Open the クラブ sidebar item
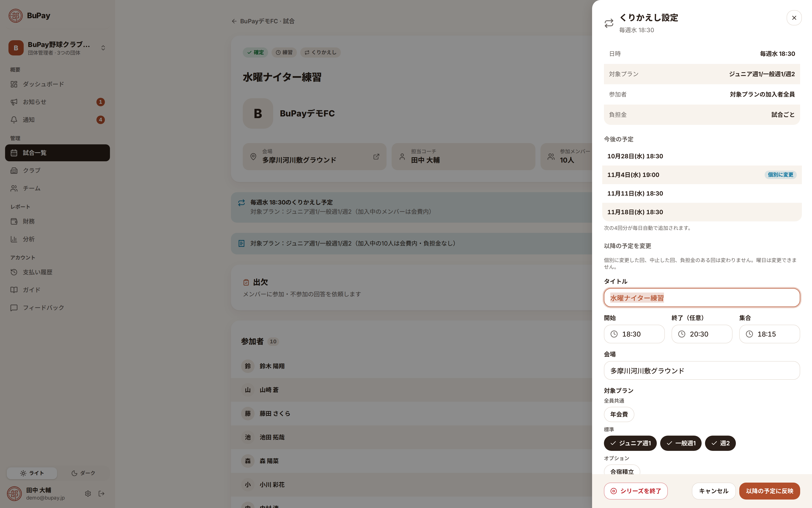 [x=57, y=170]
